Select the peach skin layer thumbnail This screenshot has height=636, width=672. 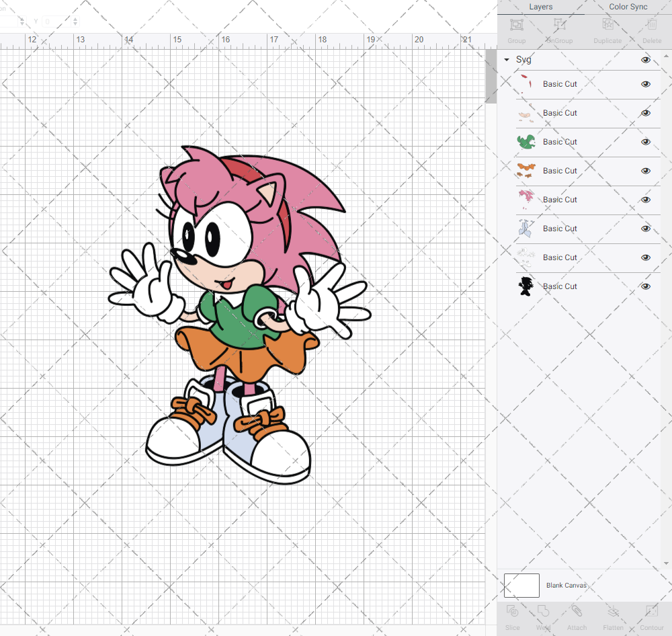526,113
